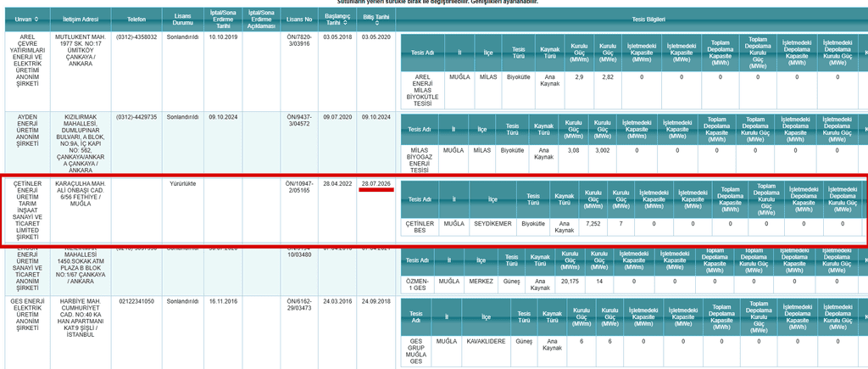Click the cancellation date 10.10.2019

[x=223, y=37]
